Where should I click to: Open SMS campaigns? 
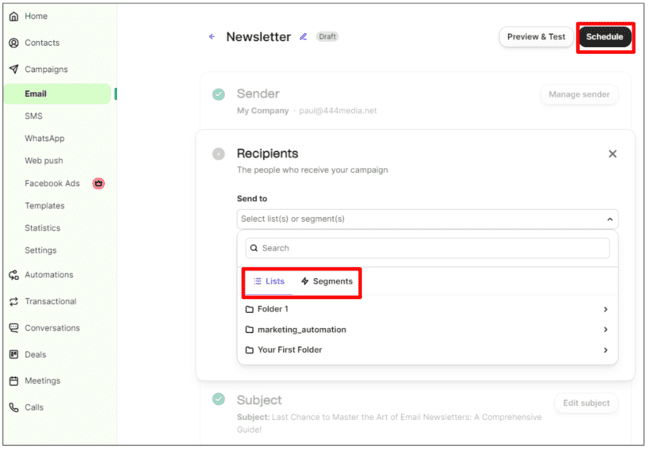34,116
